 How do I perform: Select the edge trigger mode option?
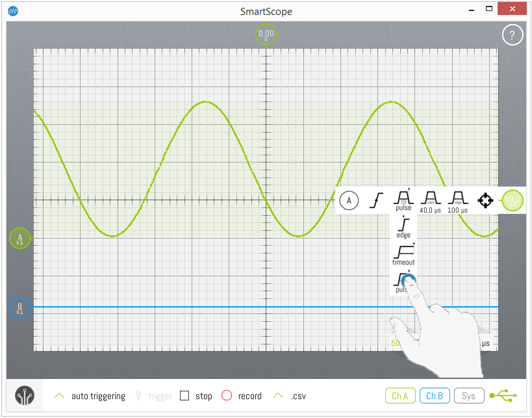(x=403, y=227)
